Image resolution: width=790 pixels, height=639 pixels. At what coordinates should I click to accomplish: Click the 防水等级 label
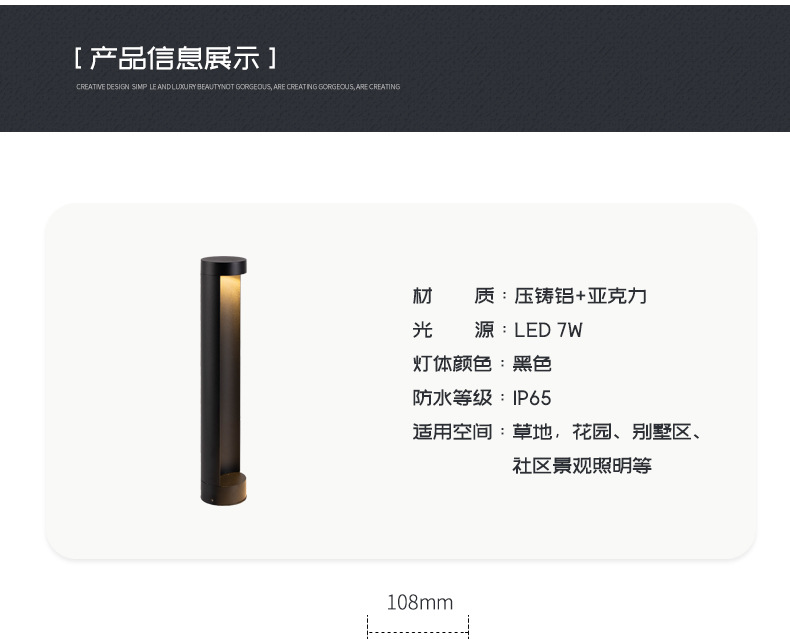coord(452,398)
